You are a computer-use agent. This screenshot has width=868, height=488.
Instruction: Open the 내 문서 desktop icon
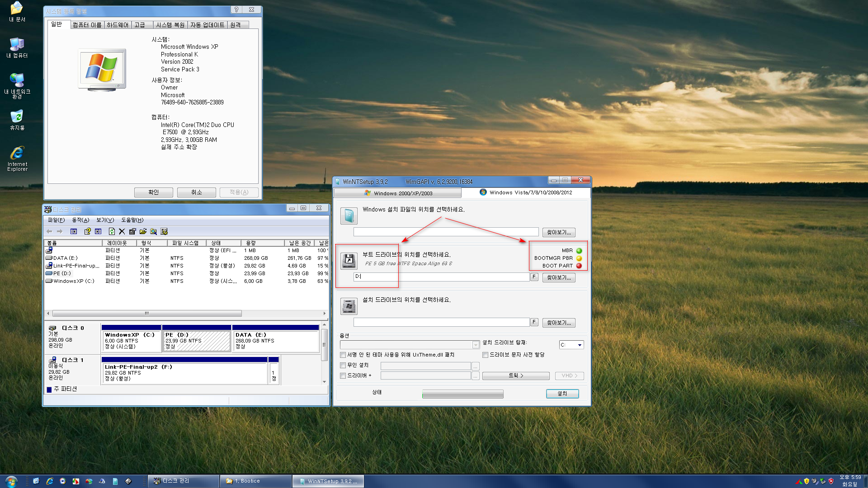click(17, 12)
